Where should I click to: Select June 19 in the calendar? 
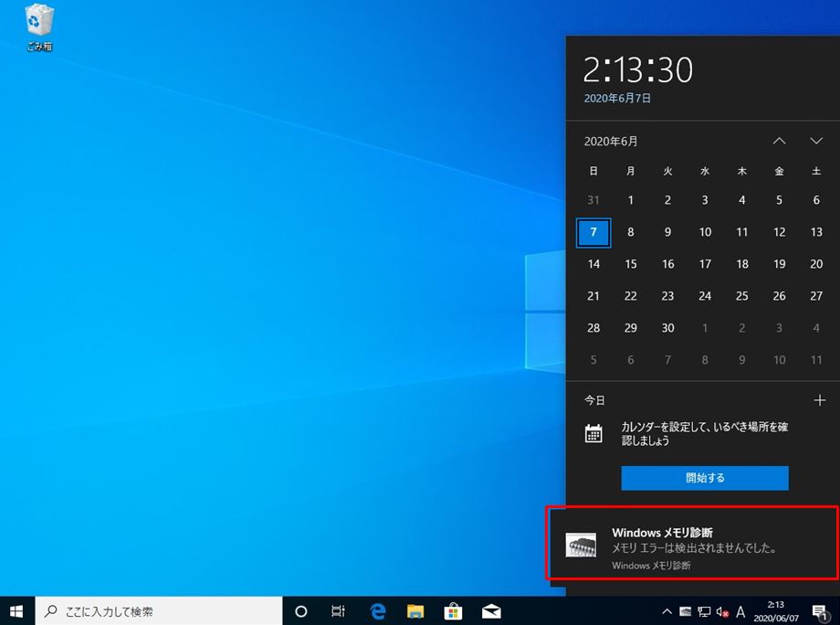click(779, 264)
